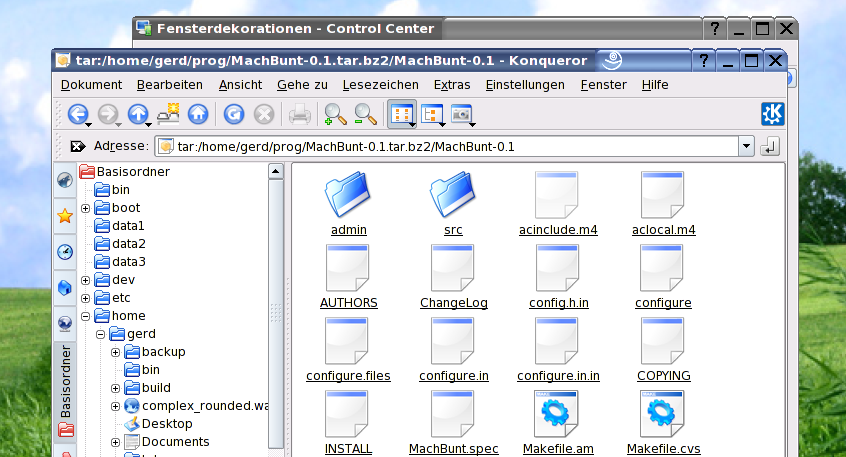The image size is (846, 457).
Task: Open the Makefile.cvs gear file icon
Action: 662,414
